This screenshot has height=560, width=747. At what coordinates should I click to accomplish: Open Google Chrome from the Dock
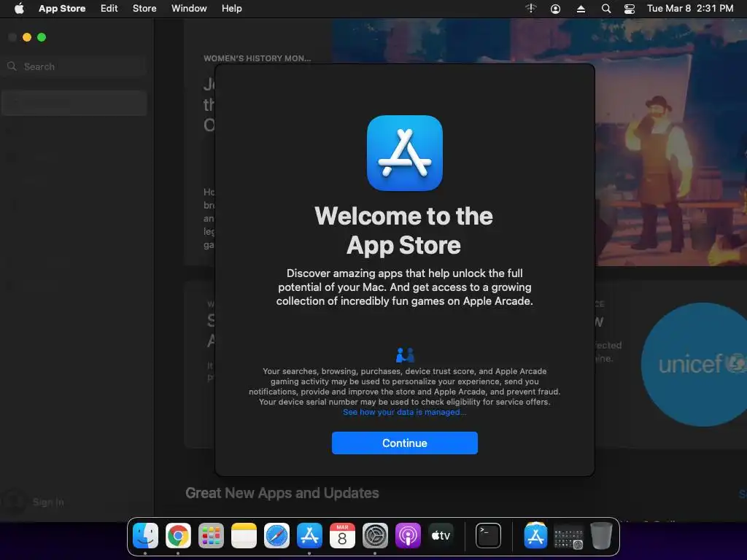(178, 536)
